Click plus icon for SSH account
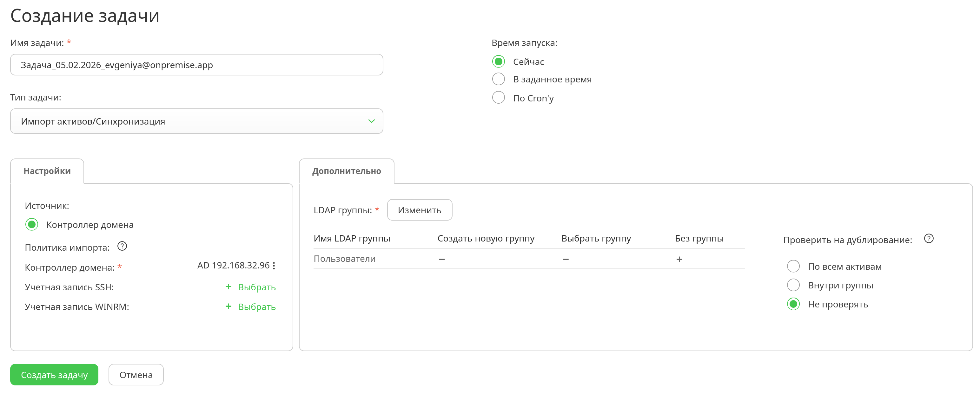The width and height of the screenshot is (980, 393). [x=228, y=287]
